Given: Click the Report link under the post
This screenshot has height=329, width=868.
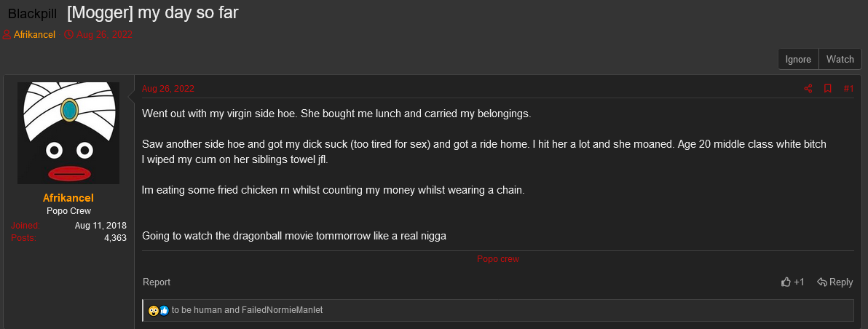Looking at the screenshot, I should coord(157,282).
